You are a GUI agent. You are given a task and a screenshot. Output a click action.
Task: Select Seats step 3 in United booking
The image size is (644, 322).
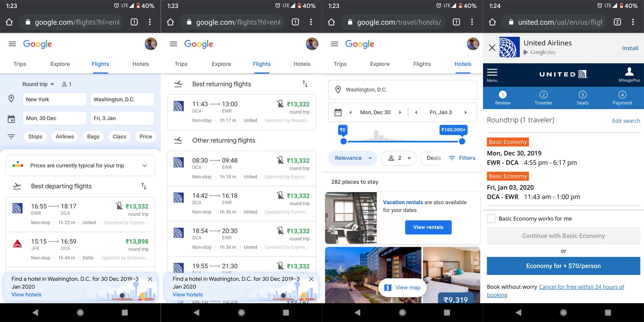(x=582, y=98)
